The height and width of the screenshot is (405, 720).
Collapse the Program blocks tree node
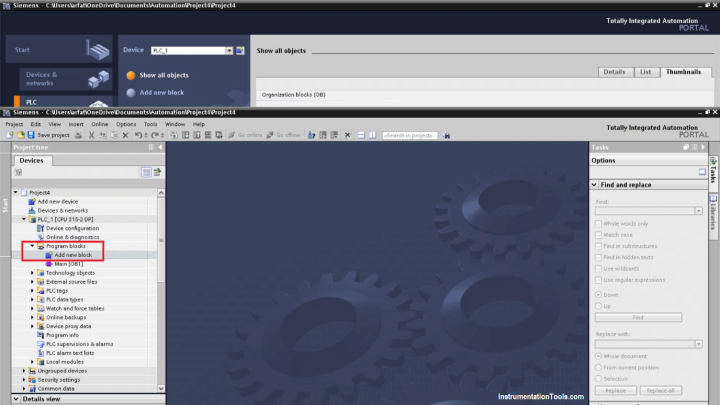(32, 246)
